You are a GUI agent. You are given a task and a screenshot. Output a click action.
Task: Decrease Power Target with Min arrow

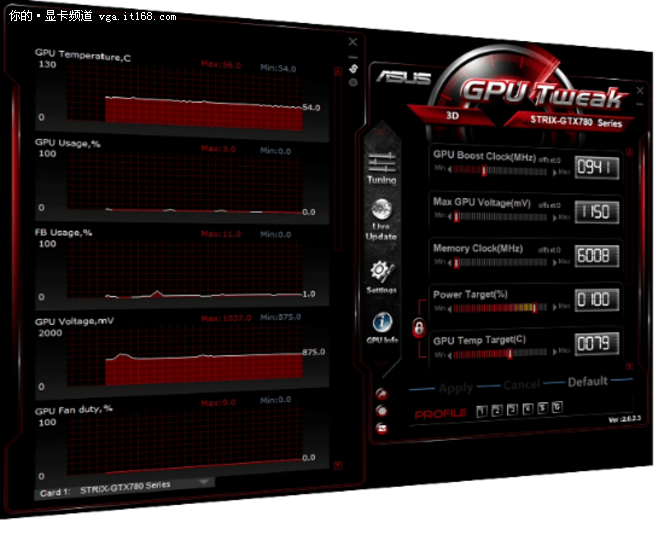click(x=450, y=309)
